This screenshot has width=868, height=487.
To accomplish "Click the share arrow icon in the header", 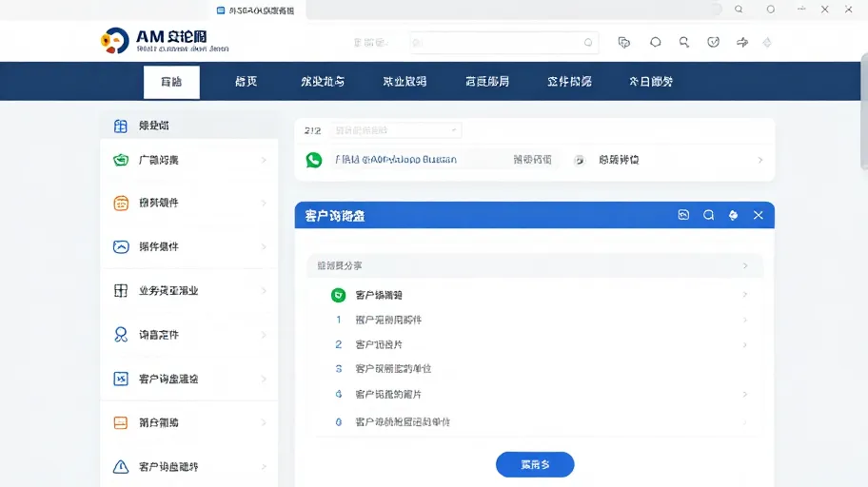I will 742,42.
